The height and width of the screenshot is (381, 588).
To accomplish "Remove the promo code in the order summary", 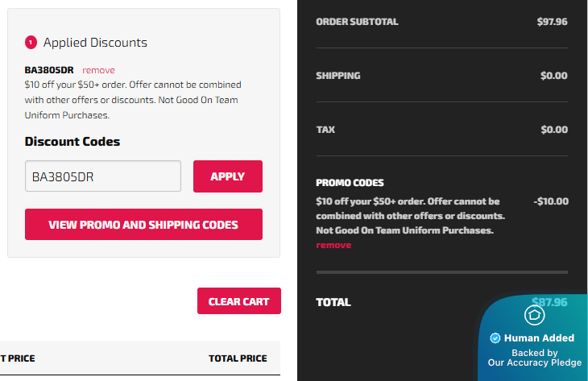I will [333, 245].
